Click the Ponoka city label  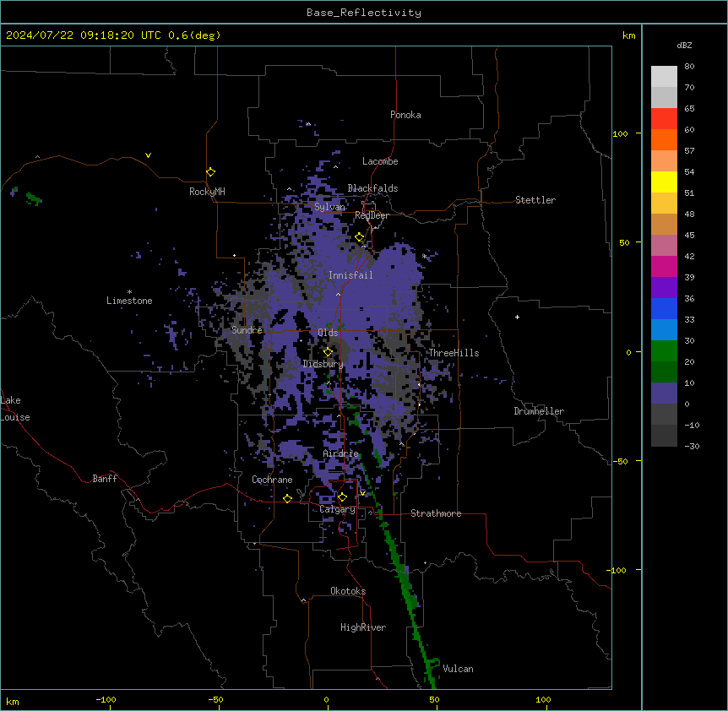coord(405,115)
